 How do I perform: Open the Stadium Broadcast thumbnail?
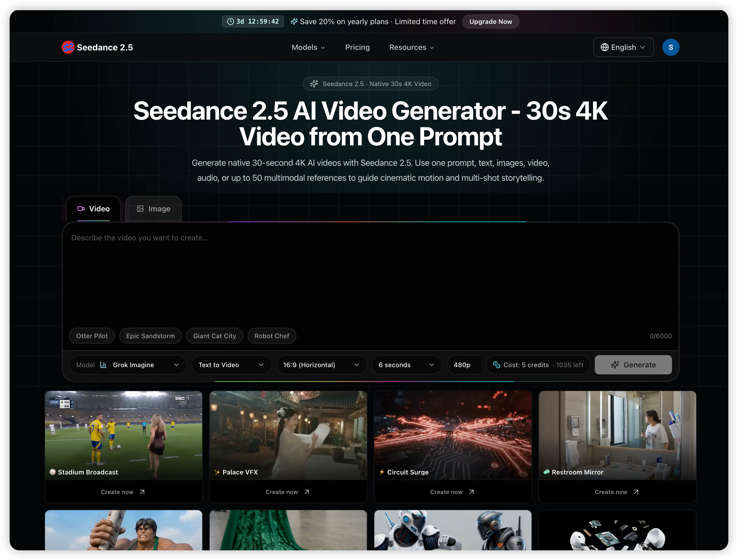click(123, 436)
